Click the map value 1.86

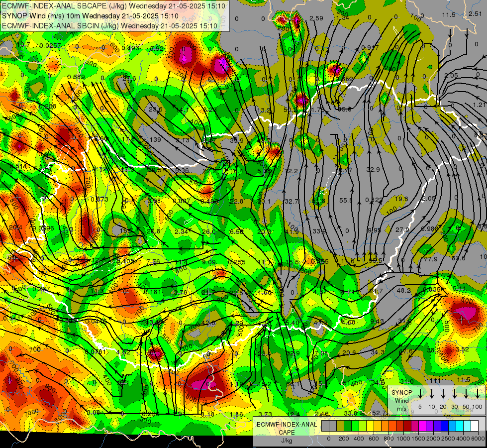(x=237, y=414)
